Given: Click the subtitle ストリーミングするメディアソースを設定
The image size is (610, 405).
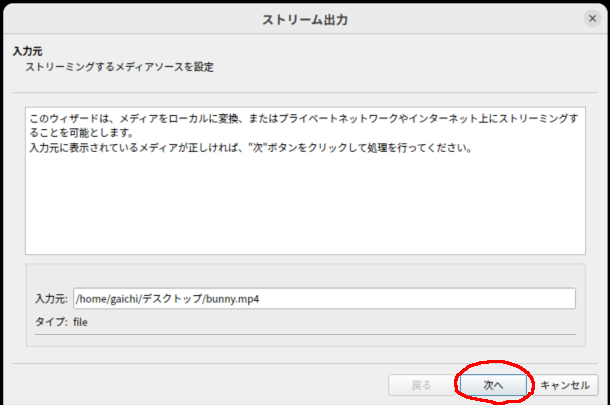Looking at the screenshot, I should (x=119, y=67).
